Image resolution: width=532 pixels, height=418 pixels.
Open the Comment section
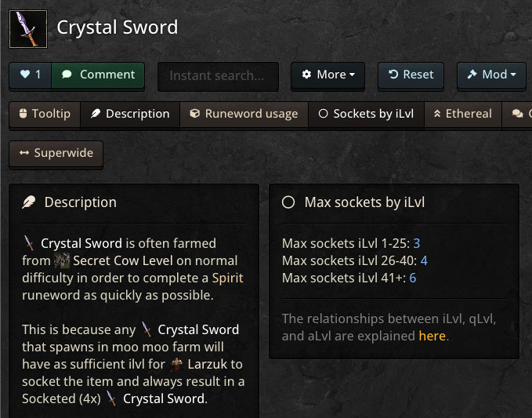tap(98, 75)
